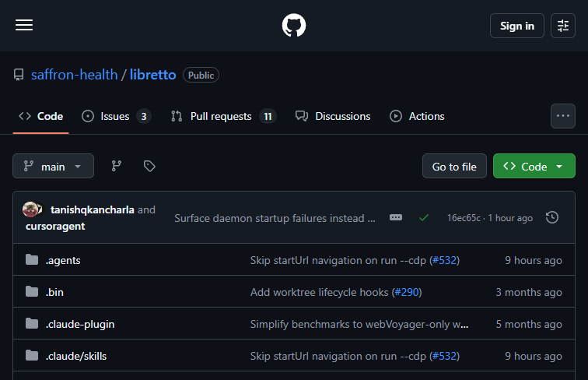The height and width of the screenshot is (380, 588).
Task: Click the Issues count badge 3
Action: tap(144, 116)
